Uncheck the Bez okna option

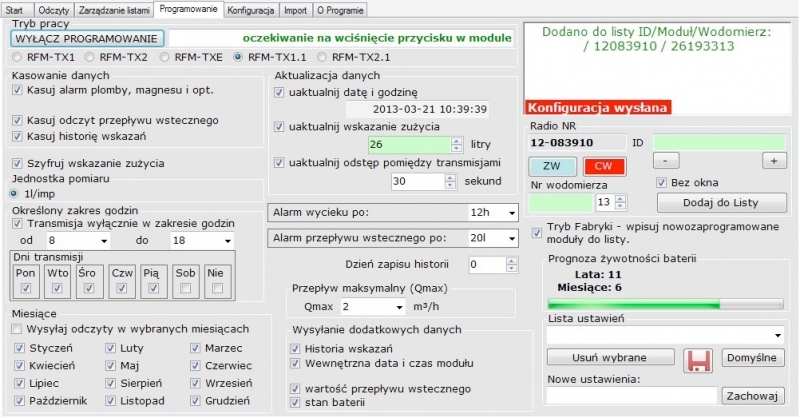point(661,182)
